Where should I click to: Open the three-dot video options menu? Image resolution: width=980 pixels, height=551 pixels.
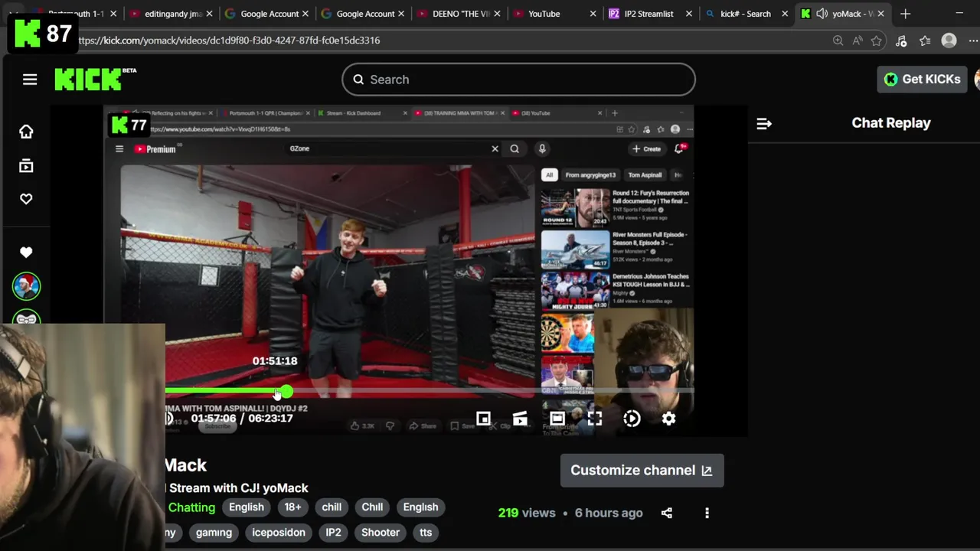707,513
